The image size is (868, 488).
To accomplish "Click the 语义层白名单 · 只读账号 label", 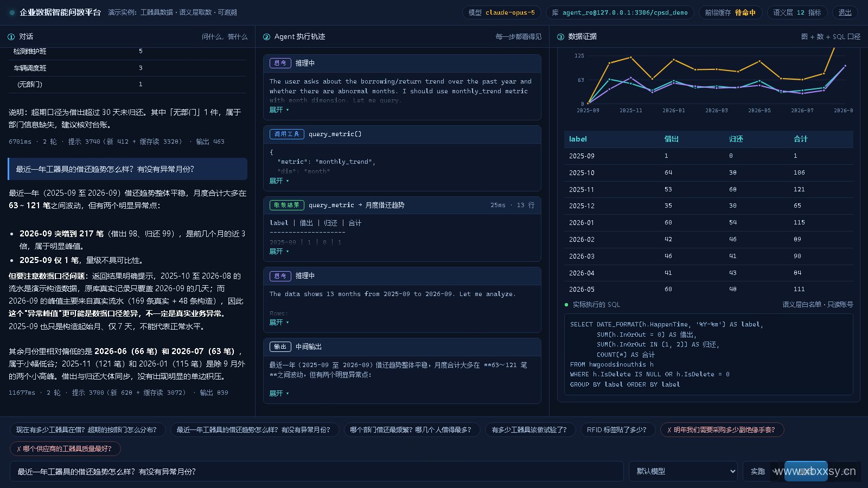I will tap(818, 305).
